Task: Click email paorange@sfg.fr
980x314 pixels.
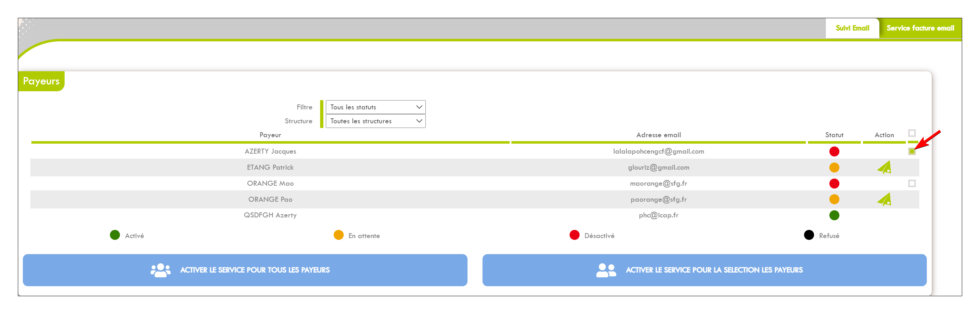Action: pos(658,199)
